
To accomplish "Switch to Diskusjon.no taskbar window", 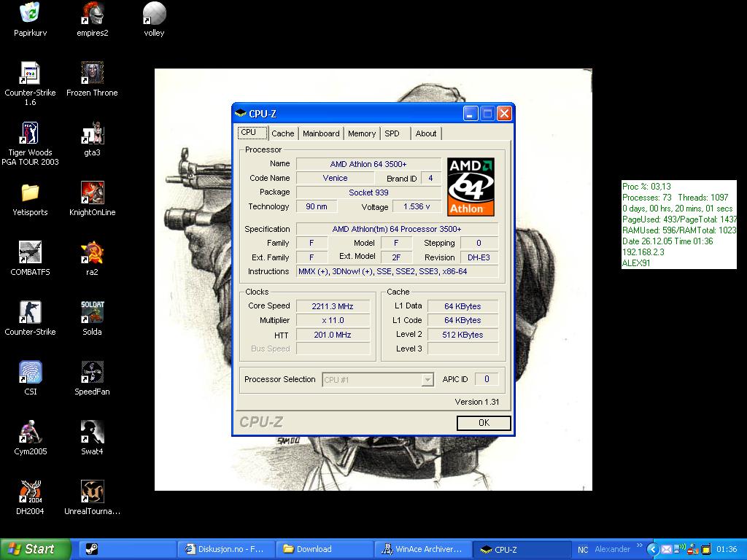I will click(x=226, y=549).
